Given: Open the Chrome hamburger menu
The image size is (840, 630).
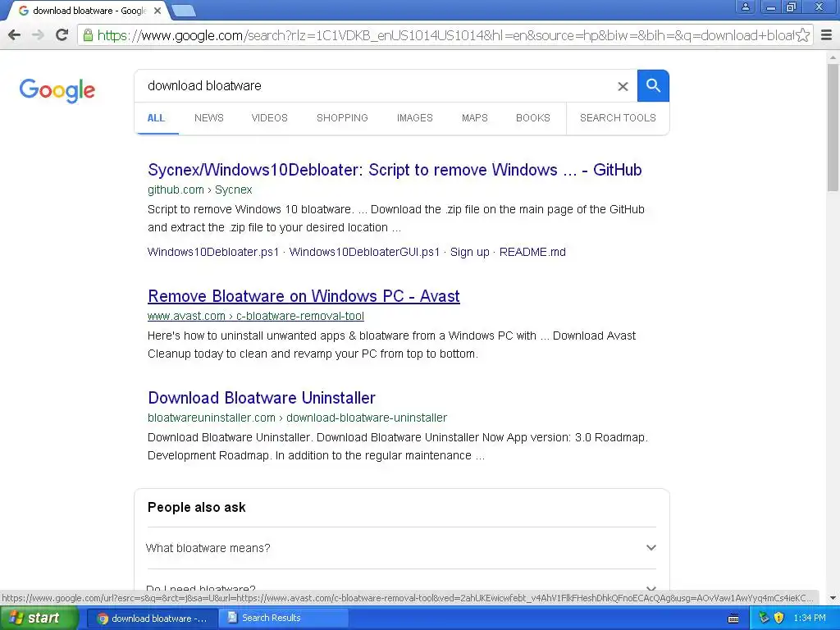Looking at the screenshot, I should tap(827, 35).
